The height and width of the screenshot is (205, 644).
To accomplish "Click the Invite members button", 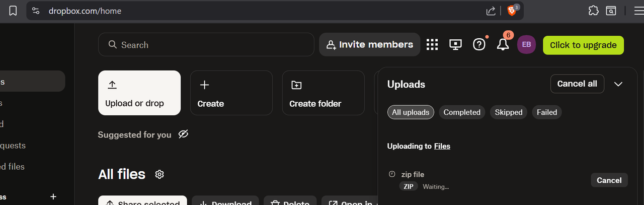I will pyautogui.click(x=370, y=45).
